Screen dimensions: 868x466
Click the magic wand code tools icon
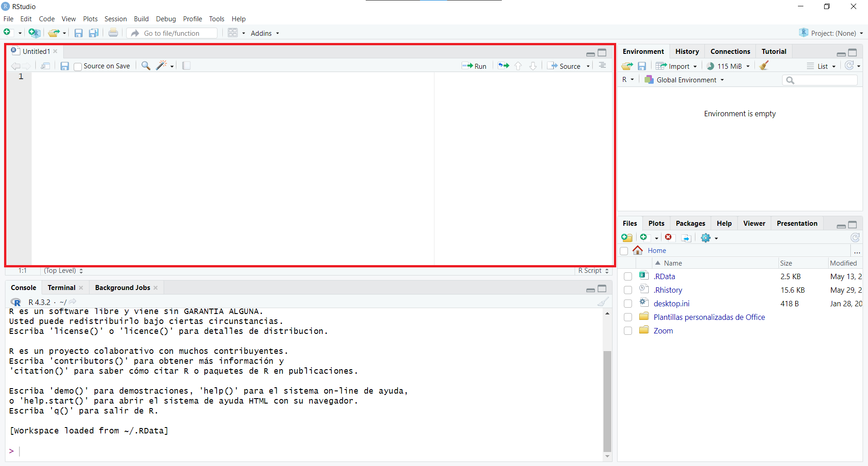click(162, 66)
